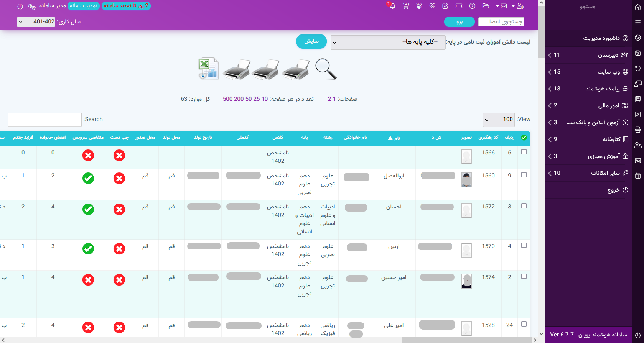Click the Excel export icon
Image resolution: width=644 pixels, height=343 pixels.
[208, 69]
